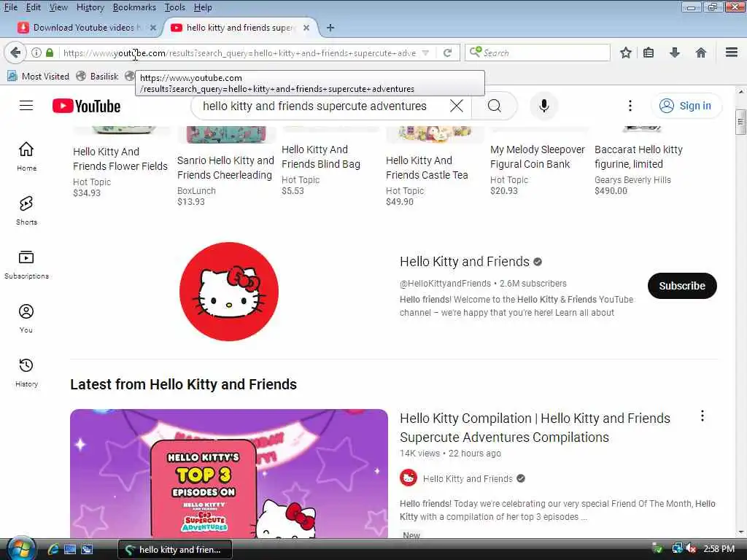This screenshot has width=747, height=560.
Task: Click the Sign in button
Action: [x=686, y=106]
